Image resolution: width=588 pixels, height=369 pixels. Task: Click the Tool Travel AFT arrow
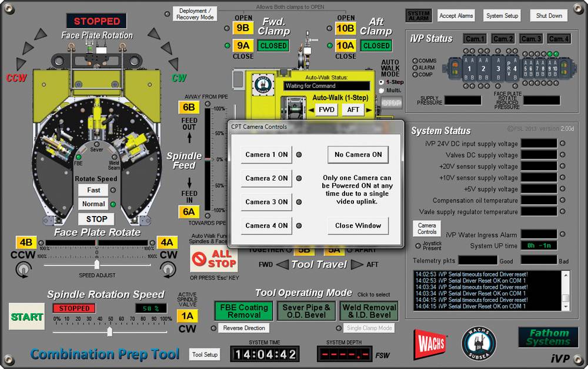(357, 265)
